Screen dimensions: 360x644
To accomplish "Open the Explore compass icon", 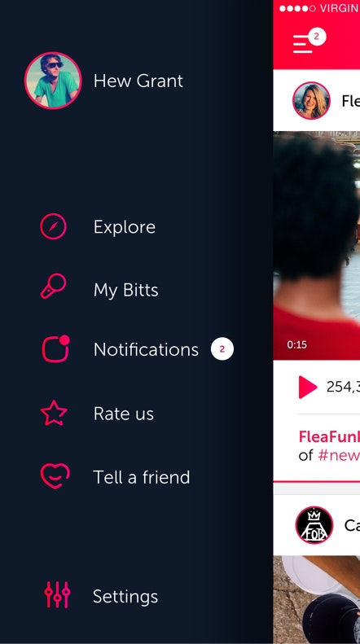I will click(53, 226).
